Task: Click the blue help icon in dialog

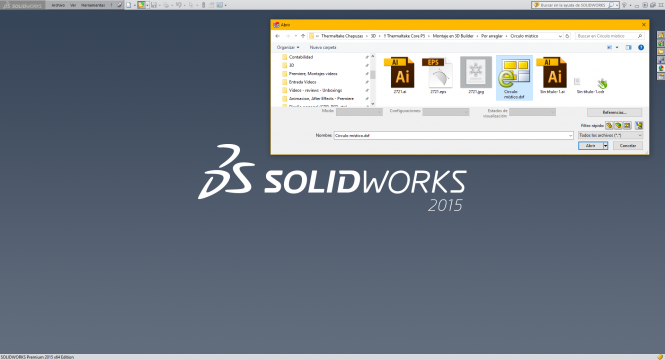Action: 641,47
